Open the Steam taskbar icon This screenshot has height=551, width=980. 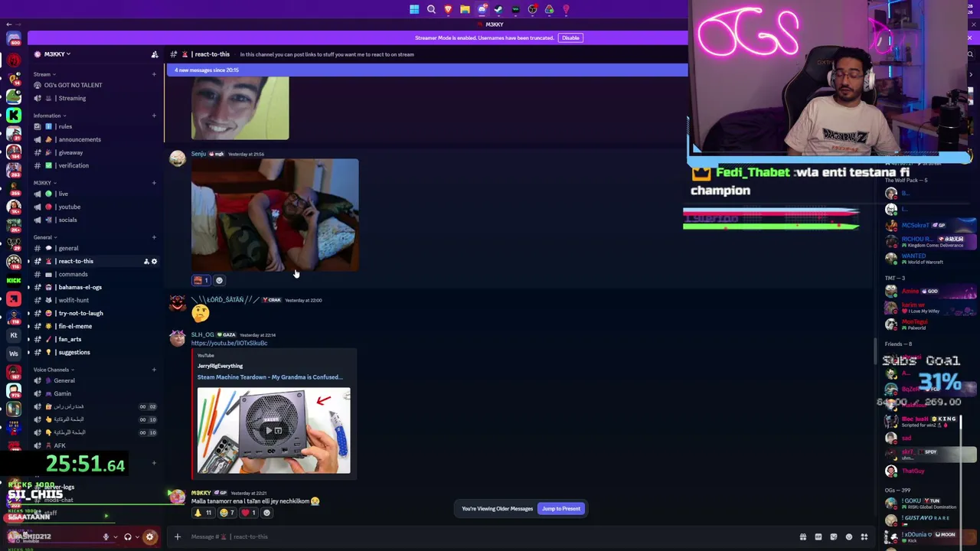[498, 9]
